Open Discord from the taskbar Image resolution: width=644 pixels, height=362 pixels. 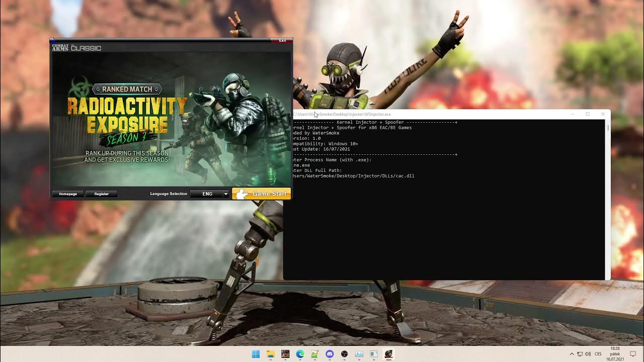point(330,354)
